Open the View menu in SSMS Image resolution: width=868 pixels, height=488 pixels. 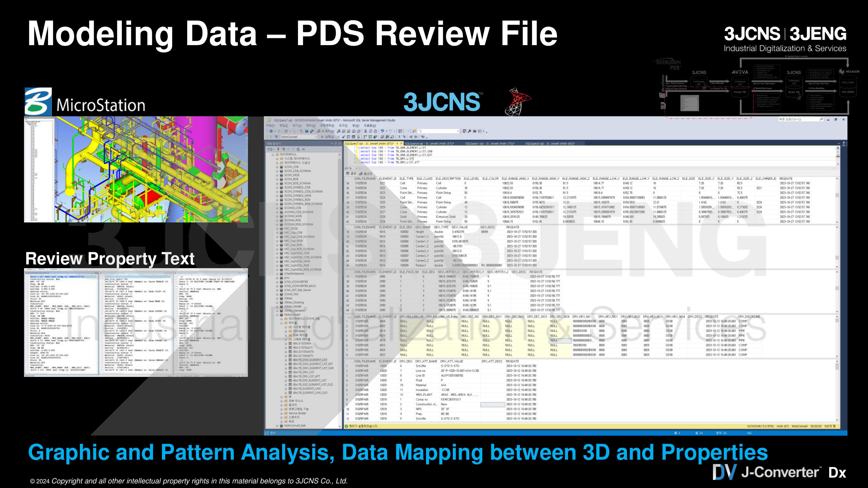tap(297, 126)
